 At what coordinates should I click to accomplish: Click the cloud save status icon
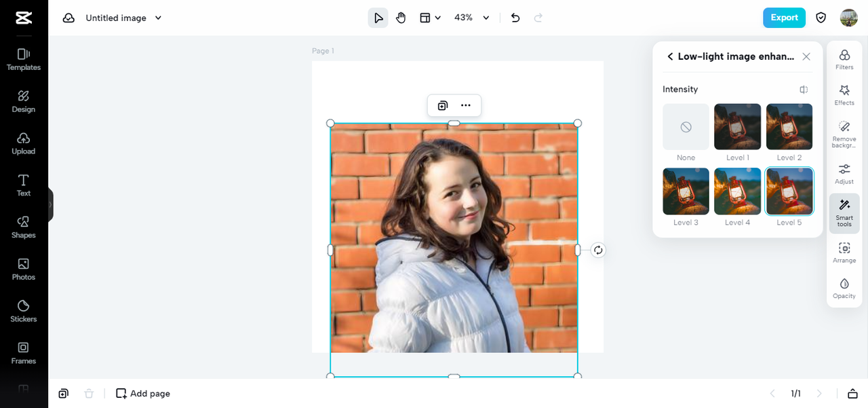point(68,18)
